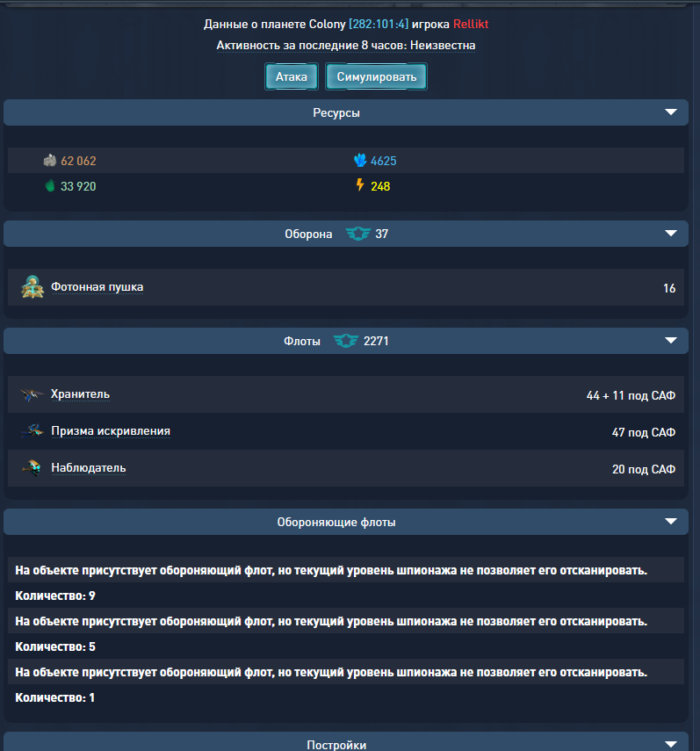Click the Призма искривления ship icon
Image resolution: width=700 pixels, height=751 pixels.
pyautogui.click(x=32, y=431)
